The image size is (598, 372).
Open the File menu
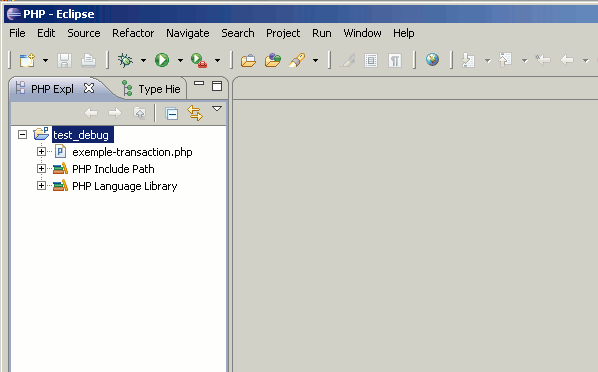pos(17,33)
